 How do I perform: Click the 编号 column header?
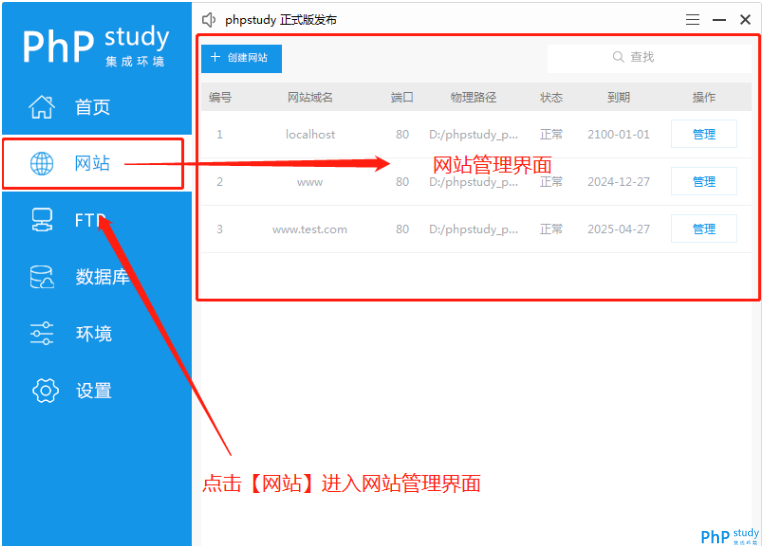(220, 97)
